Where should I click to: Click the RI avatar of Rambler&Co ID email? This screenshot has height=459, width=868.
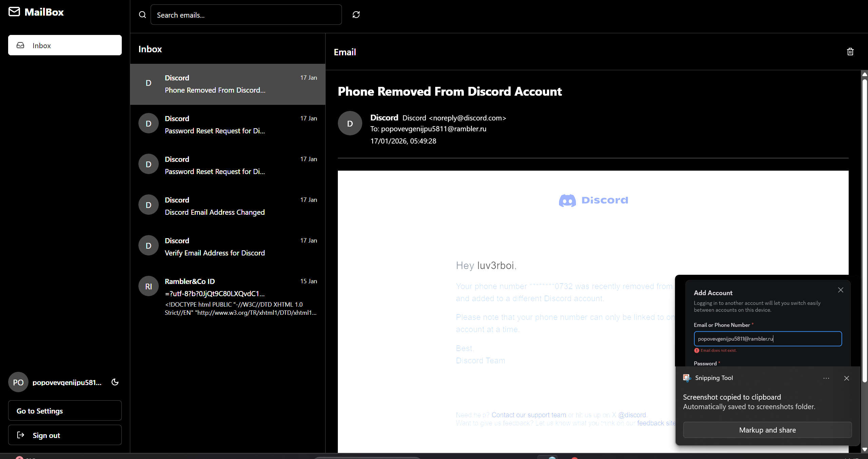click(x=149, y=286)
